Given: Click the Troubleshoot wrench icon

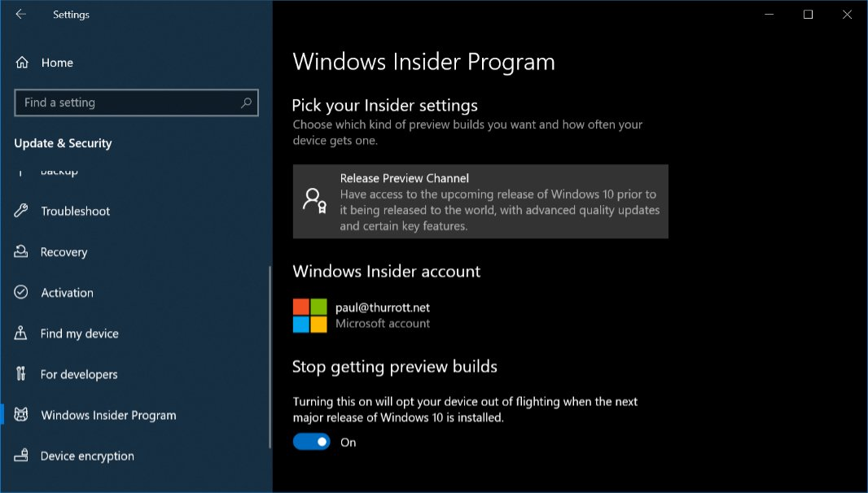Looking at the screenshot, I should [21, 210].
